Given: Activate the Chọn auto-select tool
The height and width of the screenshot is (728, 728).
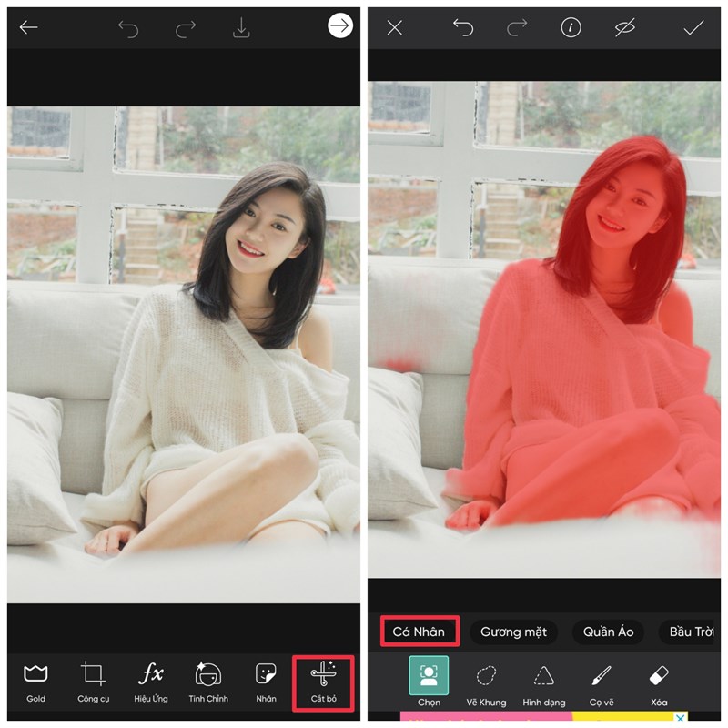Looking at the screenshot, I should coord(429,682).
